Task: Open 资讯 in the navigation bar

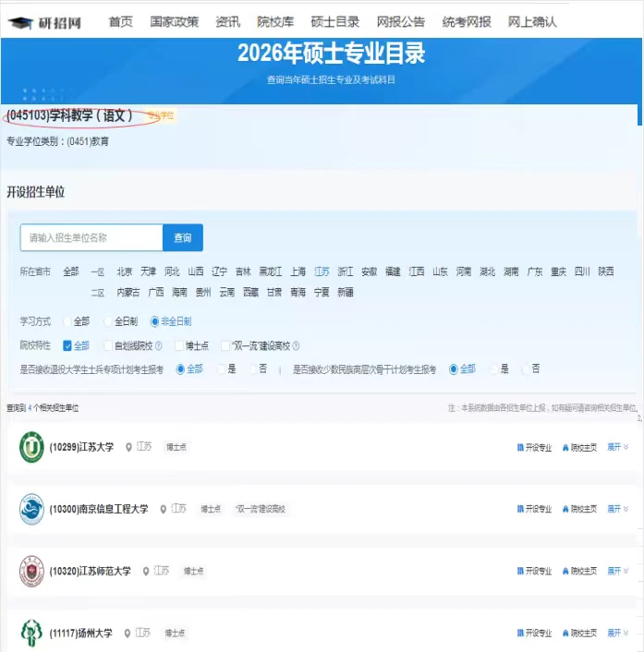Action: coord(227,22)
